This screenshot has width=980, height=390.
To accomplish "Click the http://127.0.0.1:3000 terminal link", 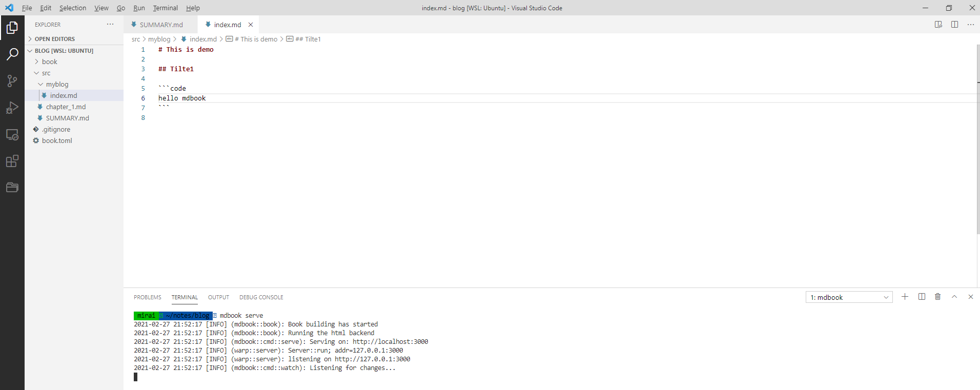I will [x=373, y=359].
